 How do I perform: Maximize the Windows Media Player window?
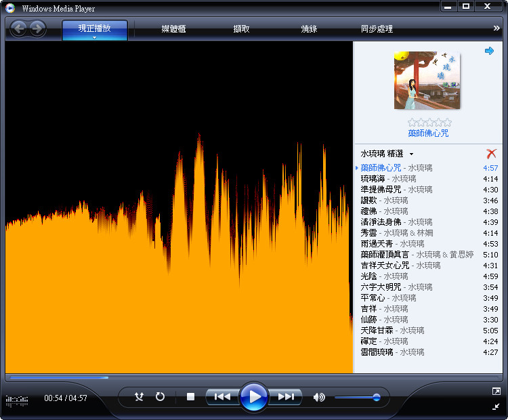coord(466,7)
